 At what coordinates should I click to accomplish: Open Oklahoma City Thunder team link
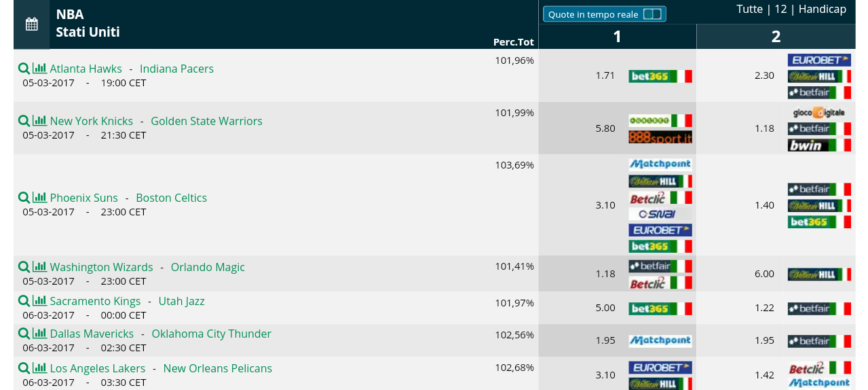click(212, 334)
